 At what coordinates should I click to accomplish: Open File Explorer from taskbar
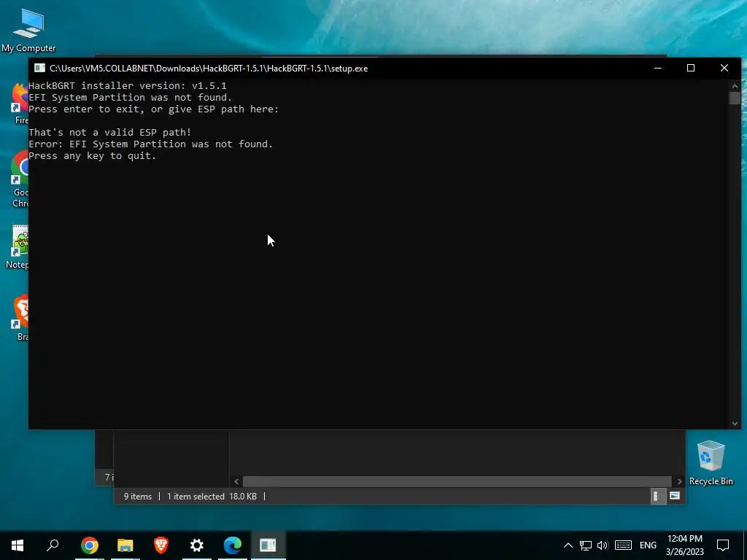tap(125, 545)
